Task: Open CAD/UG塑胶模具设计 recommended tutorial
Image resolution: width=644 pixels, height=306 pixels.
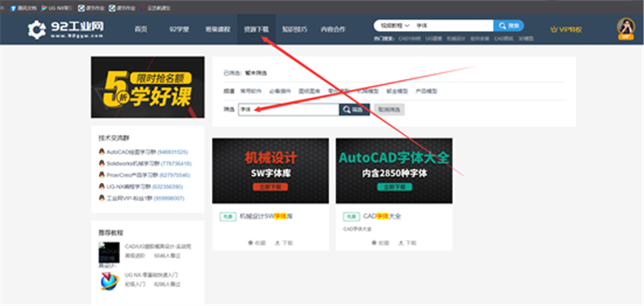Action: point(158,247)
